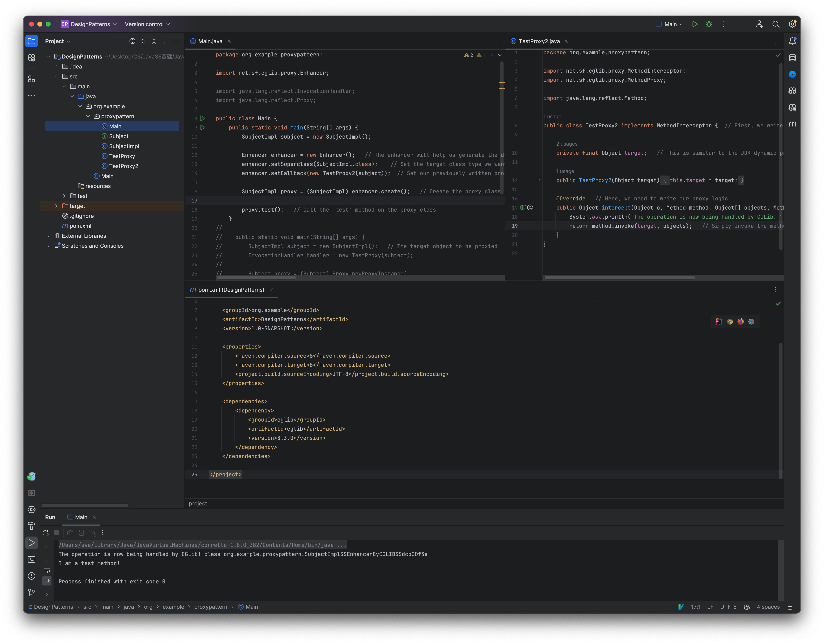This screenshot has width=824, height=644.
Task: Open the Notifications bell icon
Action: point(792,41)
